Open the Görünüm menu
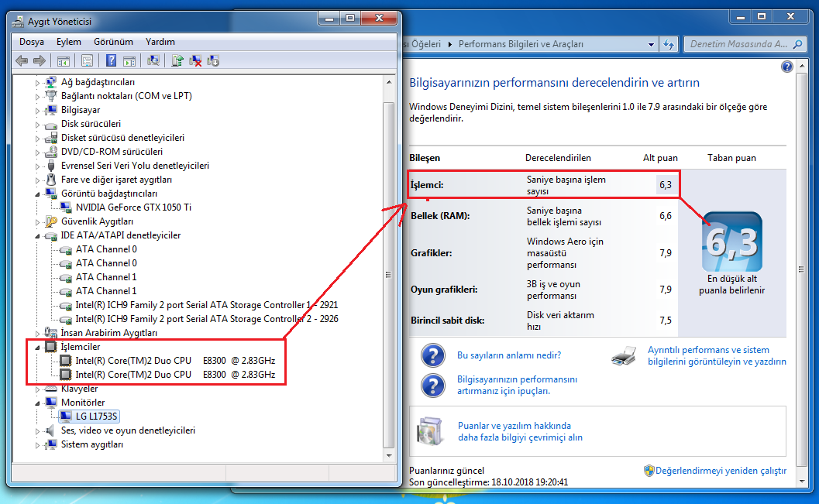Screen dimensions: 819x504 pyautogui.click(x=113, y=42)
